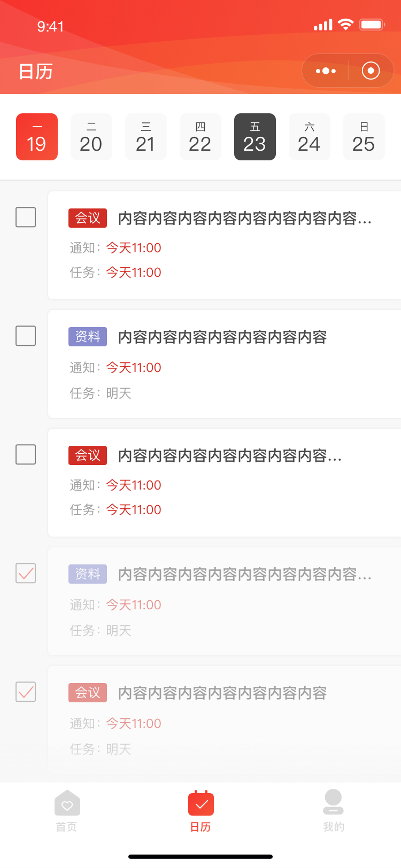Open the three-dots more menu
This screenshot has width=401, height=868.
coord(326,71)
